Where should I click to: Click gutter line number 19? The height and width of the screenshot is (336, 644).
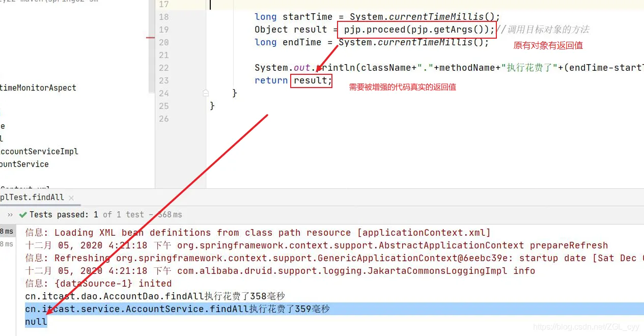163,30
